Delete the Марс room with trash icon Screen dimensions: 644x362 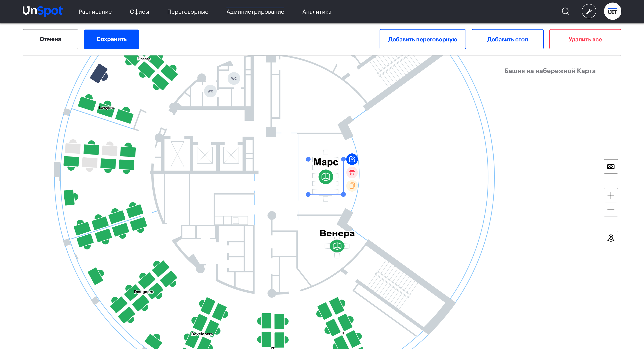[352, 173]
